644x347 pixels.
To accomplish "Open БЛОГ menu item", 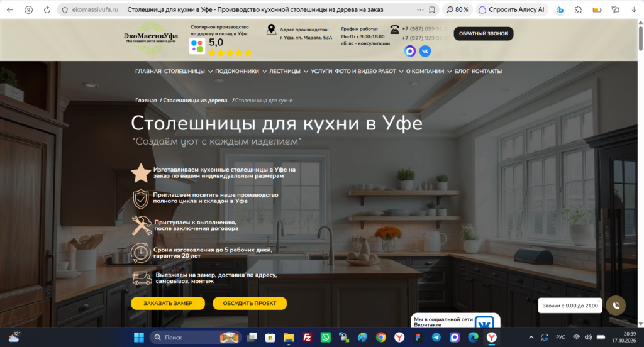I will pos(462,71).
